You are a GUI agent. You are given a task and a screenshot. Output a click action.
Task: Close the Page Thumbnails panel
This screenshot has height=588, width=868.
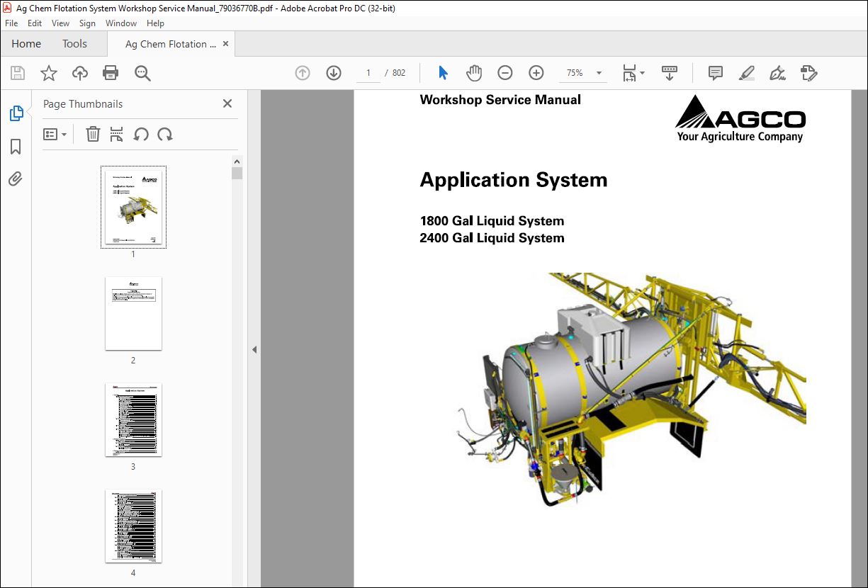tap(227, 103)
